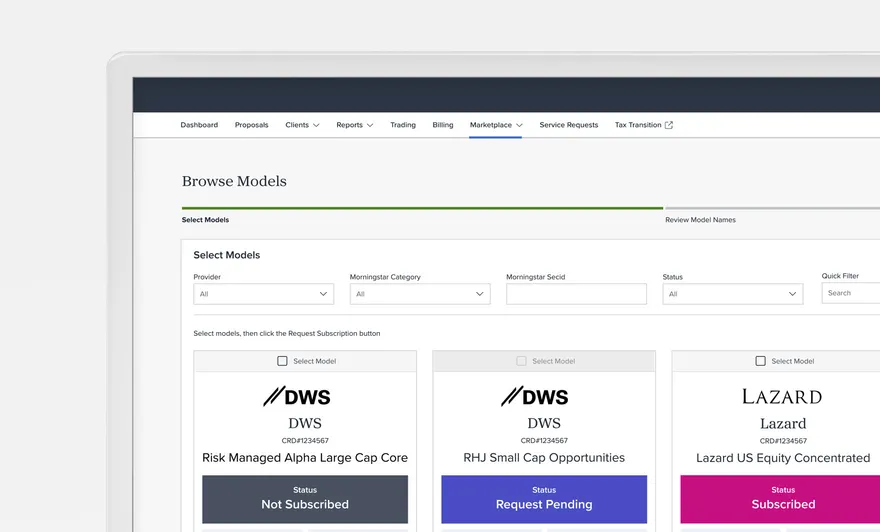
Task: Expand the Reports menu
Action: click(x=354, y=125)
